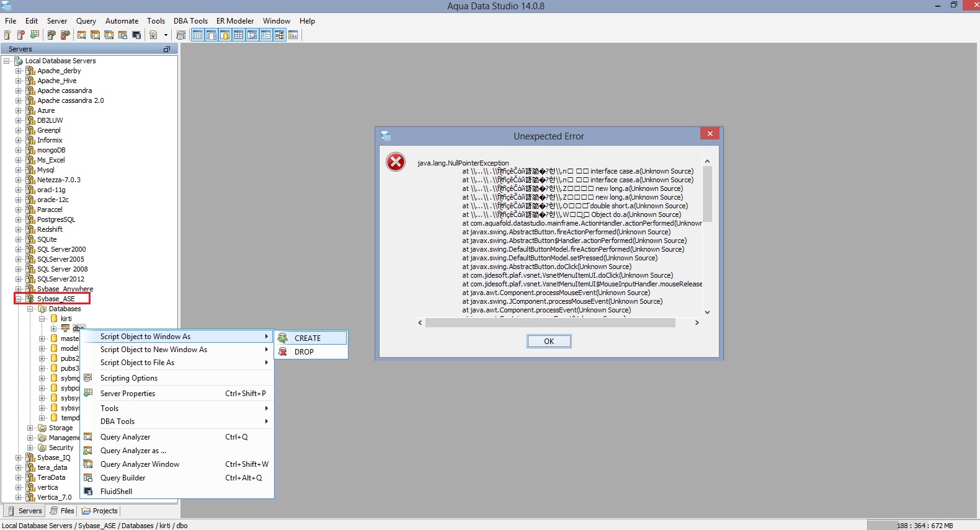Click the Storage folder icon in tree
Image resolution: width=980 pixels, height=530 pixels.
(x=42, y=428)
